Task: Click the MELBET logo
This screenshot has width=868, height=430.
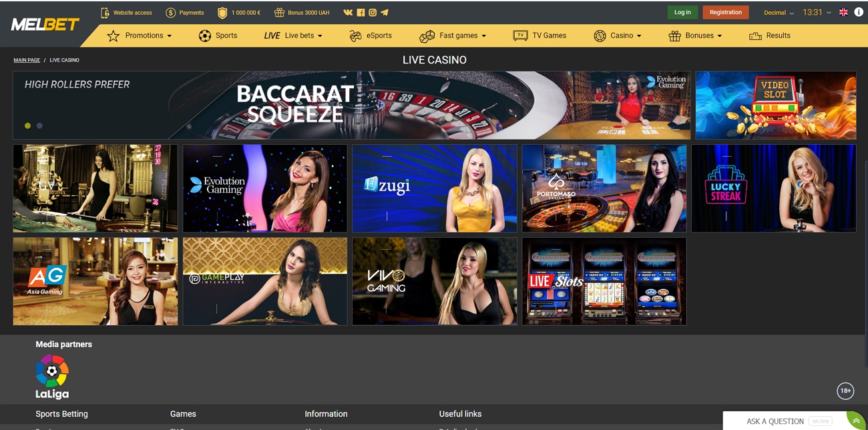Action: (45, 25)
